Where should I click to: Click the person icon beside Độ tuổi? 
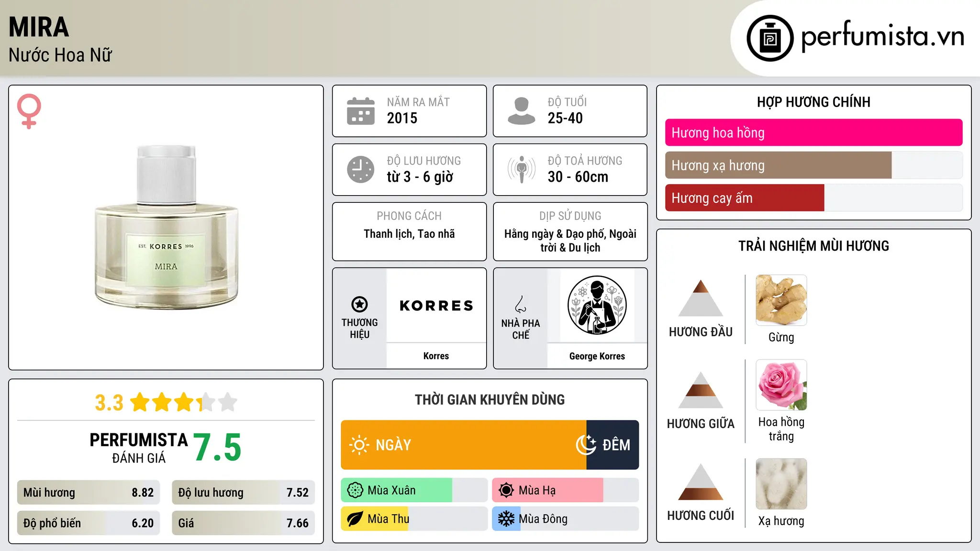[521, 111]
